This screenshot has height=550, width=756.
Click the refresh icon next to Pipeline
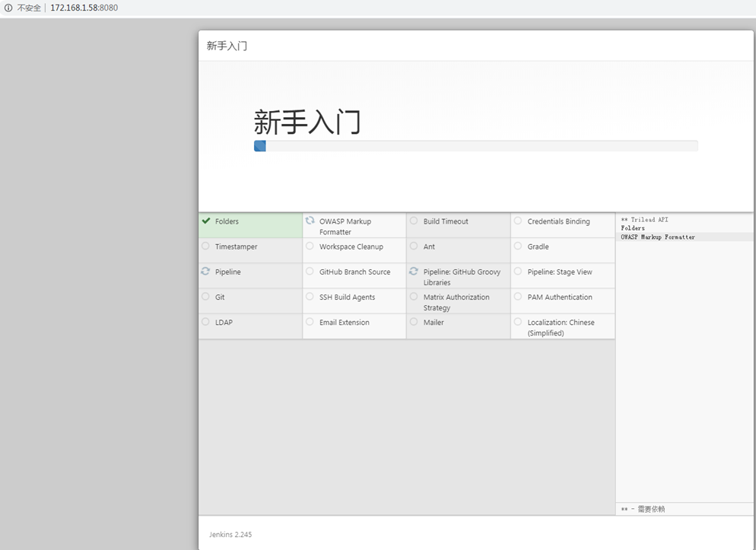click(x=205, y=272)
